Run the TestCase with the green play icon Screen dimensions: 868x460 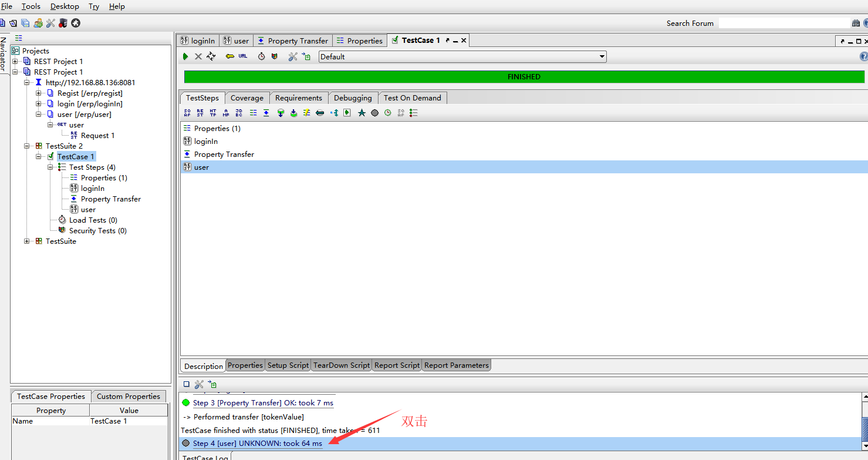(x=185, y=56)
